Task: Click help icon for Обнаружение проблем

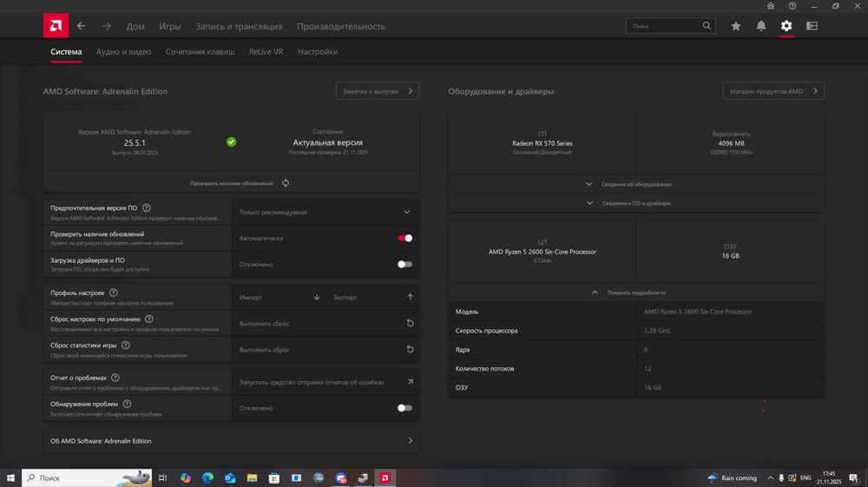Action: point(127,404)
